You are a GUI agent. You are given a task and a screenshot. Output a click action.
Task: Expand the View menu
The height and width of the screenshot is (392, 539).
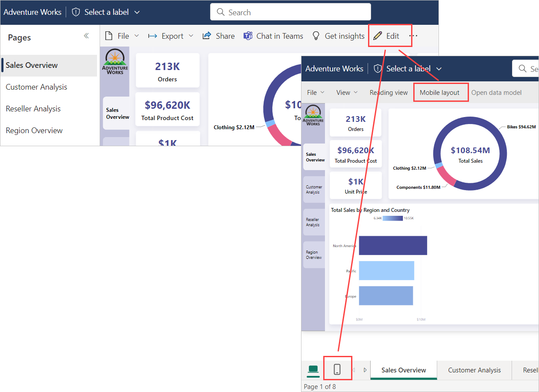pos(347,92)
